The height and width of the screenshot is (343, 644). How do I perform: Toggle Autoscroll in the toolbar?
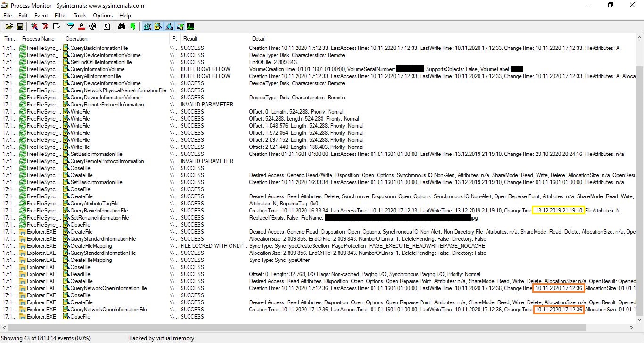point(45,26)
